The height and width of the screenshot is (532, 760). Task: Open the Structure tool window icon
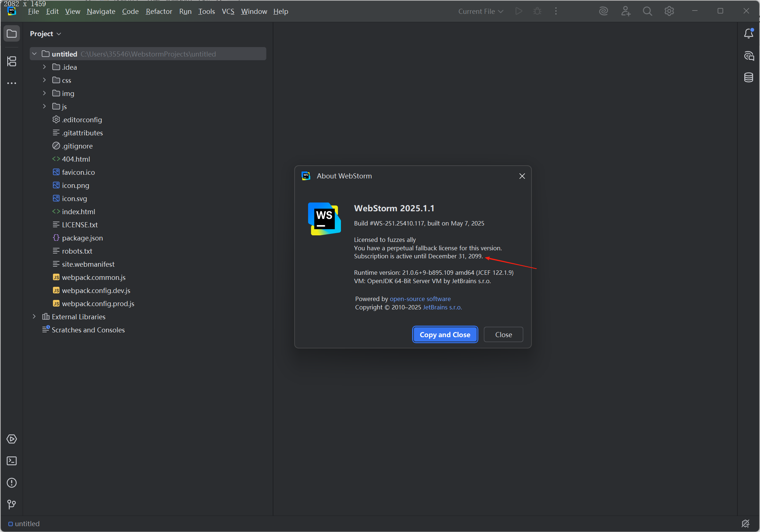(x=12, y=61)
